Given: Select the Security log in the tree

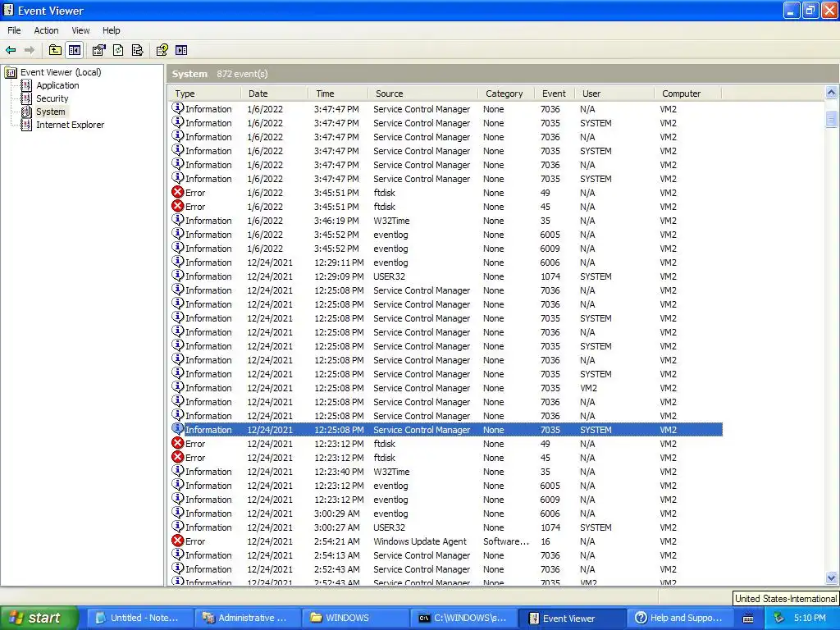Looking at the screenshot, I should pos(52,98).
